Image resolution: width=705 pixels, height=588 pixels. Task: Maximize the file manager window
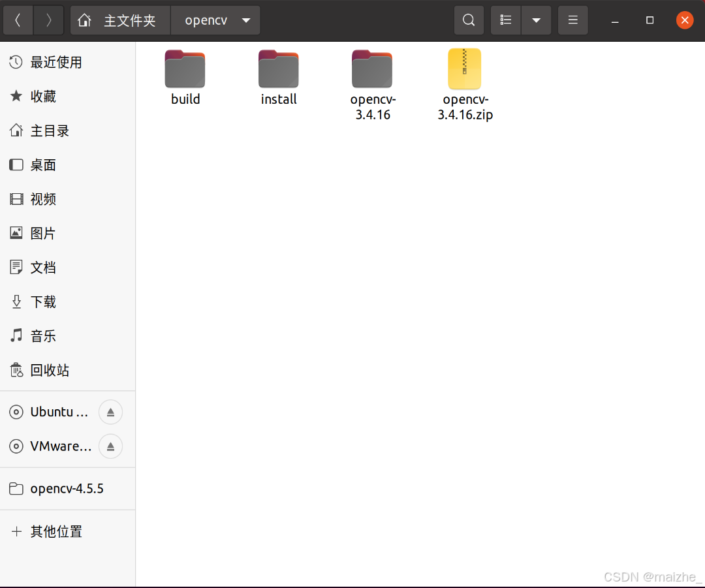(x=650, y=20)
